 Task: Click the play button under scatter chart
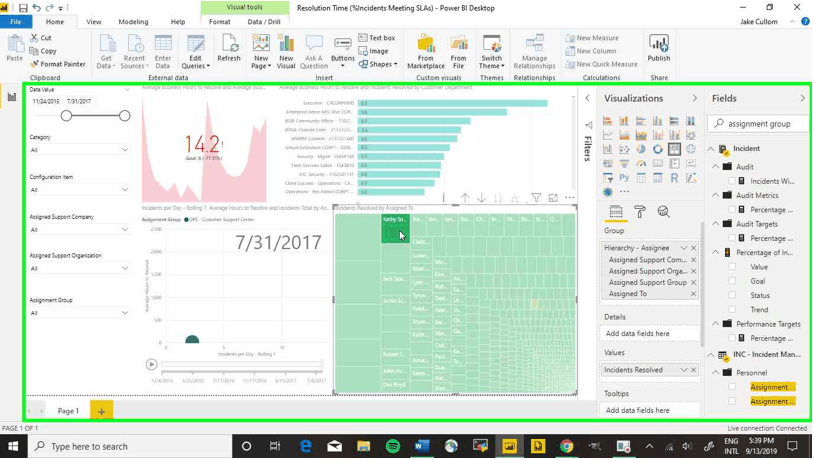click(151, 364)
